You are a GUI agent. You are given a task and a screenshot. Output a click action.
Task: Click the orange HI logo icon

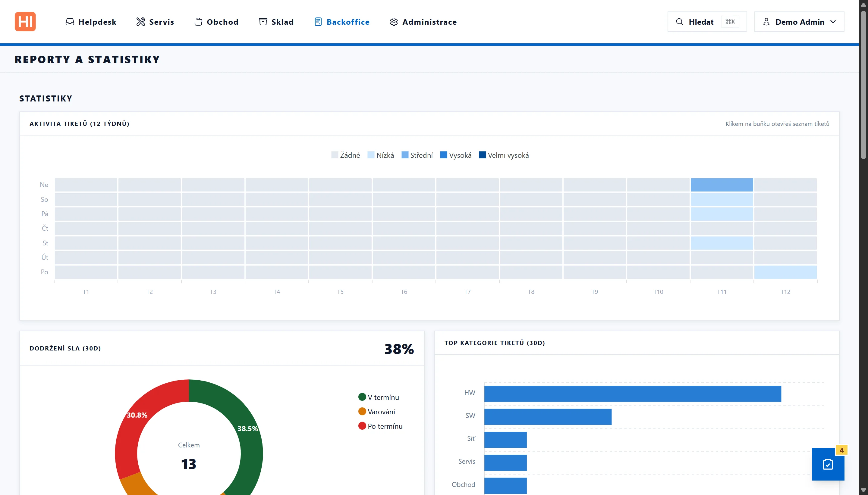[25, 22]
